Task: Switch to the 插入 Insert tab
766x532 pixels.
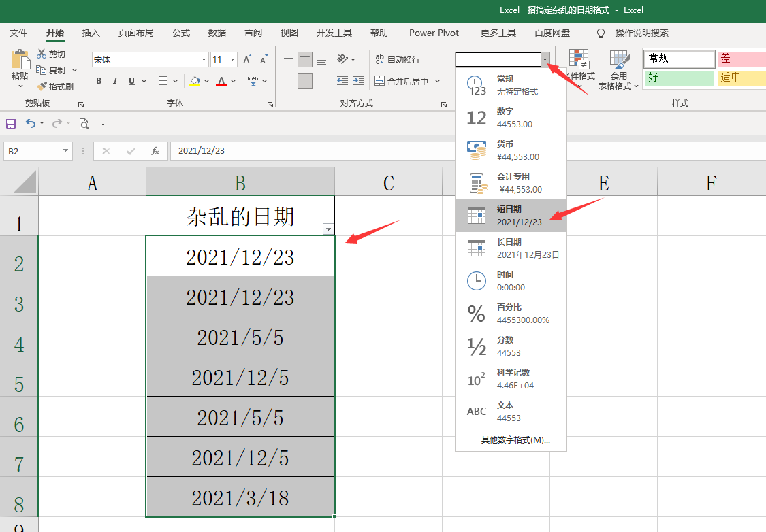Action: tap(91, 33)
